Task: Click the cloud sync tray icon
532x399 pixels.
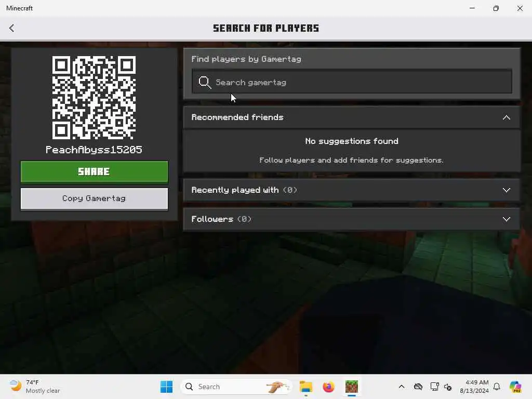Action: pyautogui.click(x=418, y=387)
